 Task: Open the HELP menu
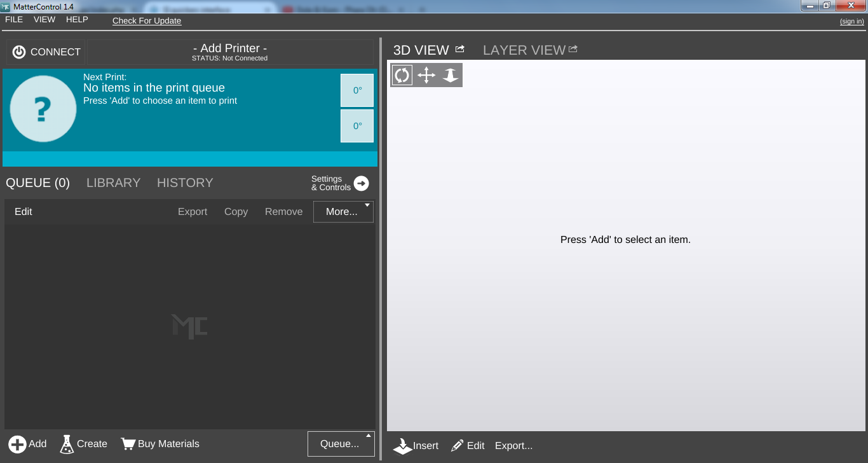[x=77, y=20]
